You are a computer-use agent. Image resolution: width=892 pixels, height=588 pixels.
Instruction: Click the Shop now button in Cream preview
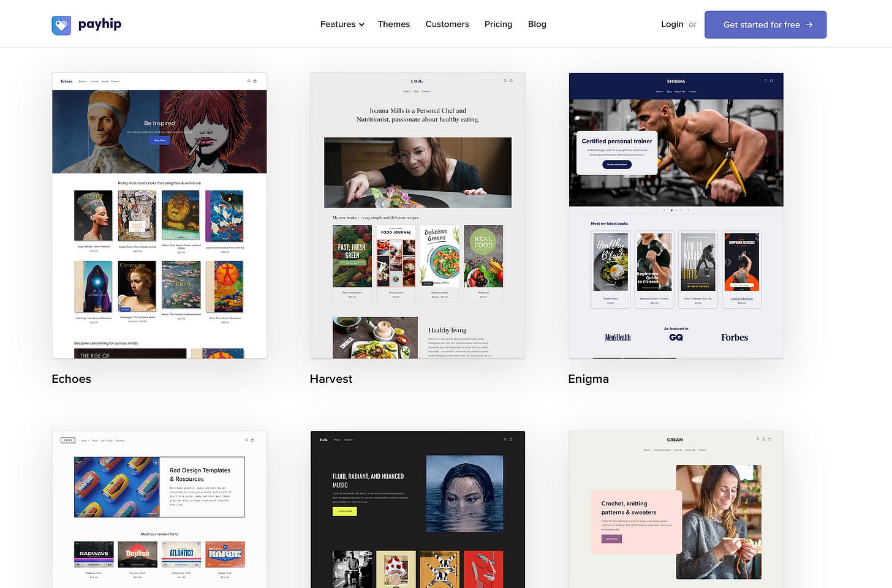611,539
